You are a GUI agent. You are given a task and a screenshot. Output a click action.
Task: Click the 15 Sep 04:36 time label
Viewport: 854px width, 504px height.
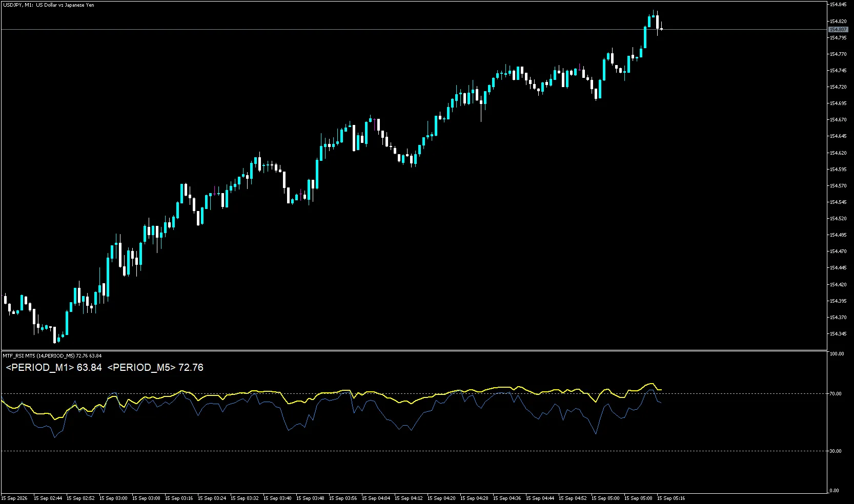[507, 498]
